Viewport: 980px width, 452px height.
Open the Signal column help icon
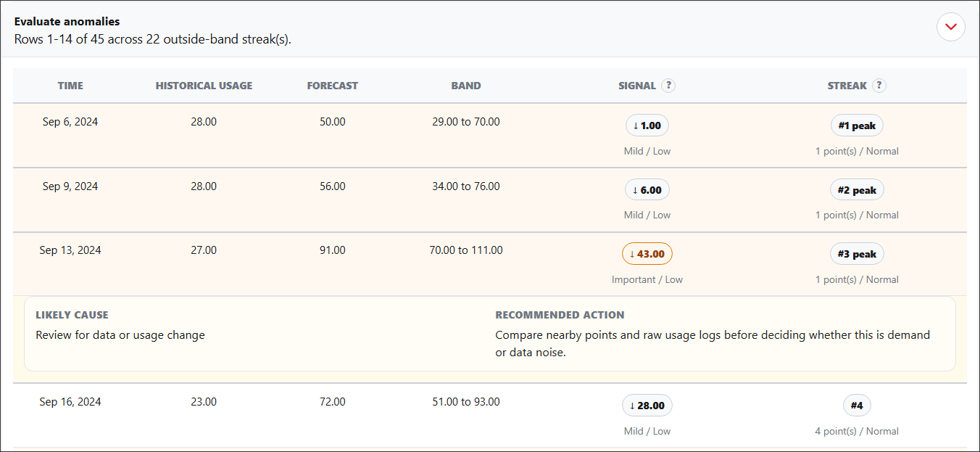(668, 86)
